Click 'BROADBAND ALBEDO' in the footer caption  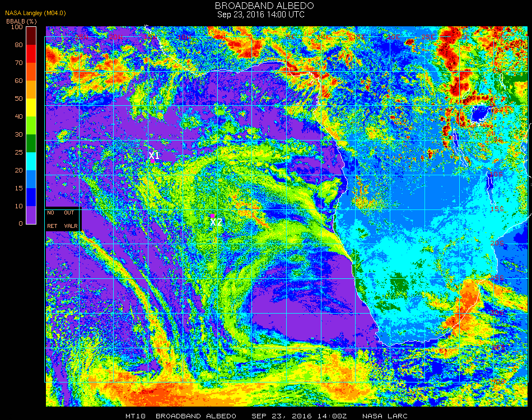(196, 416)
